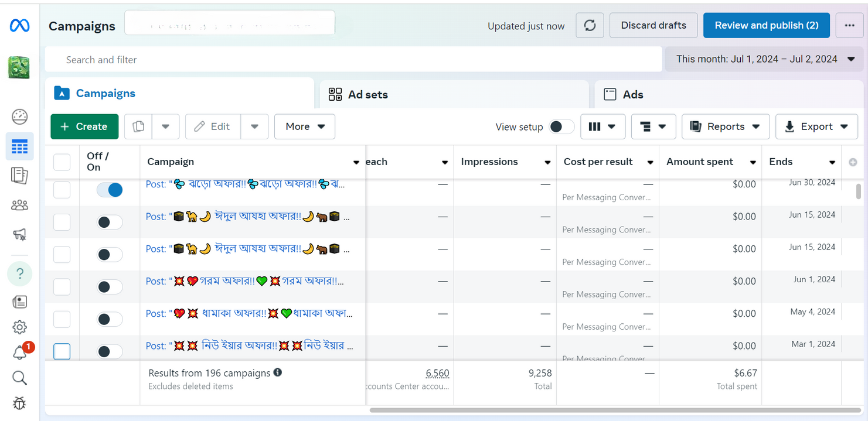The image size is (868, 421).
Task: Turn off the ঝড়ো অফার campaign toggle
Action: 110,189
